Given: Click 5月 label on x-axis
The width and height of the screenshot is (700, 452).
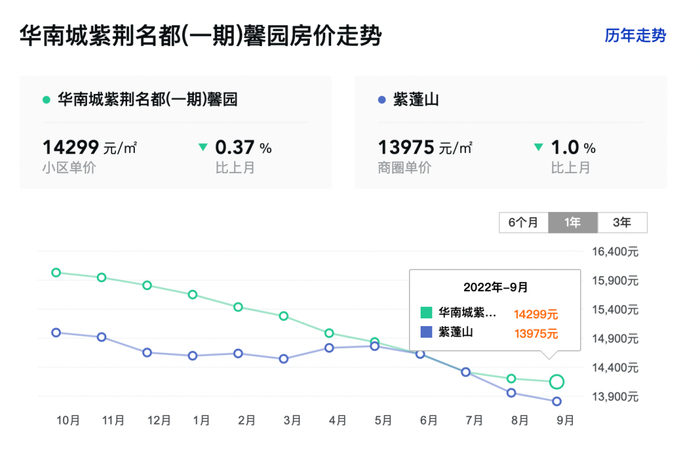Looking at the screenshot, I should 383,421.
